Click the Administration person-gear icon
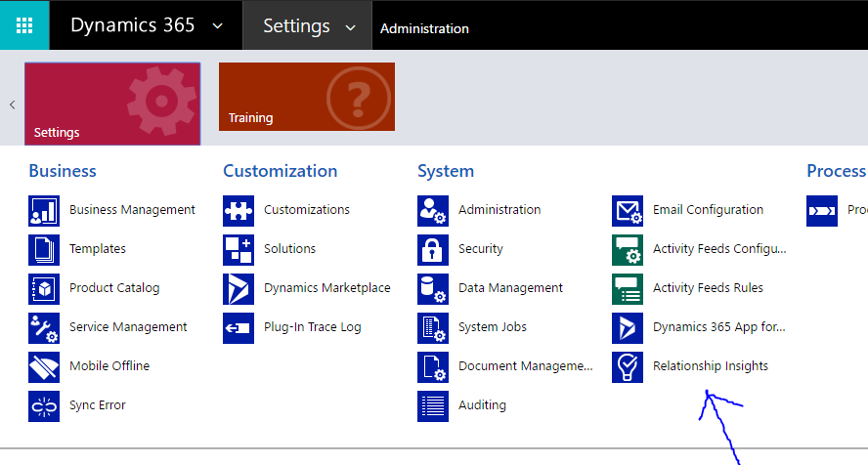This screenshot has width=868, height=465. coord(433,211)
